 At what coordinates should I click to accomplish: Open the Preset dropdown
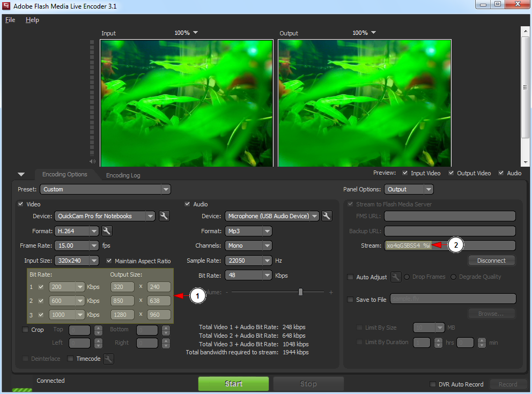(105, 189)
